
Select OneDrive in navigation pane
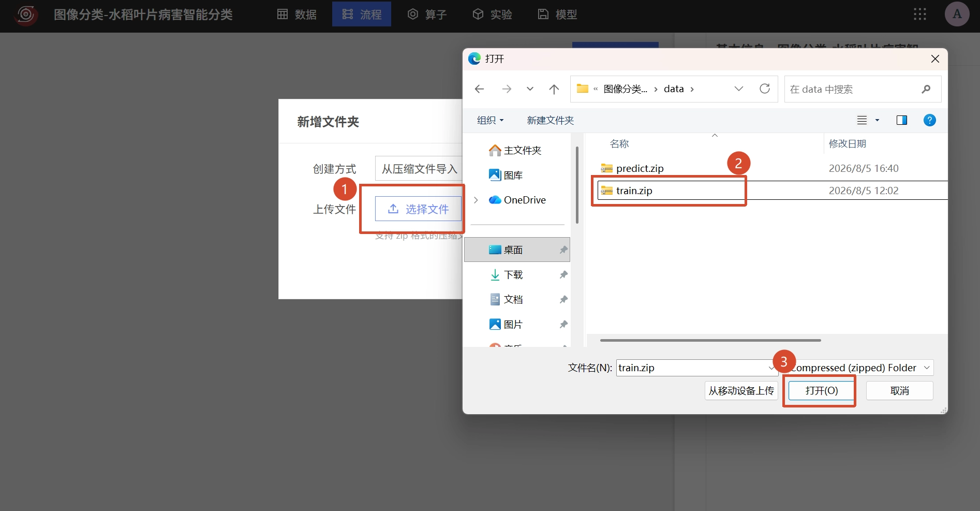(x=517, y=200)
